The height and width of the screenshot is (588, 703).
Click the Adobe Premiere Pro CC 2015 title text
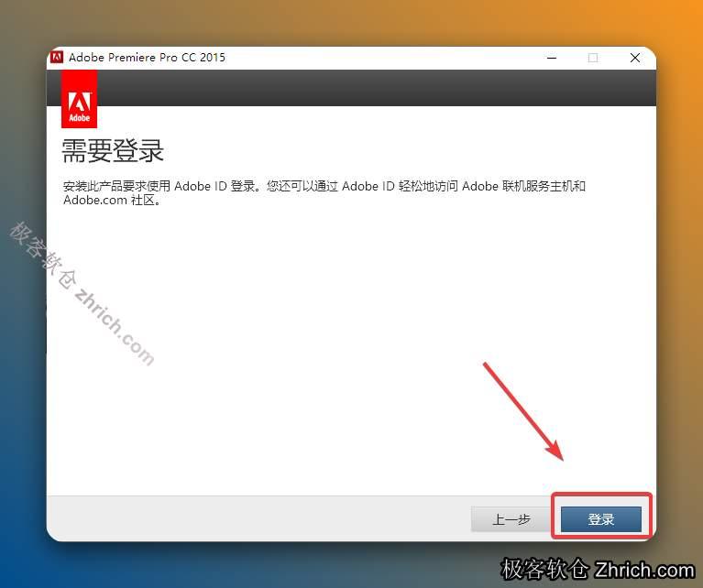[x=147, y=58]
